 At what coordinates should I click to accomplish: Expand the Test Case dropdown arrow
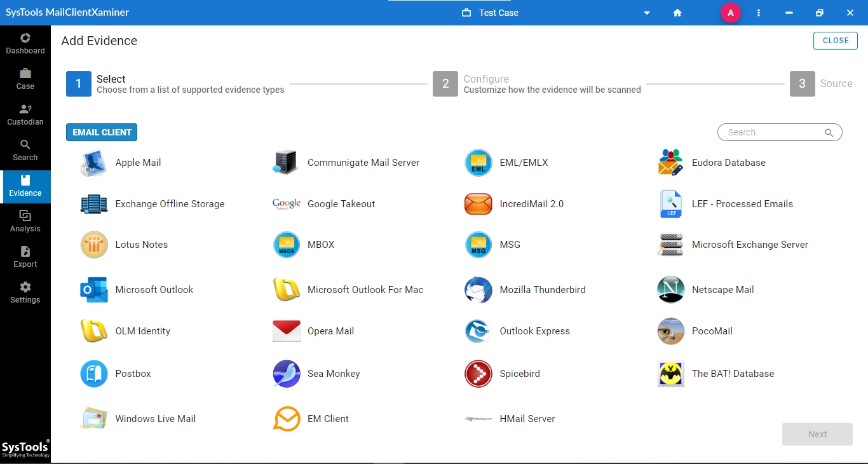click(647, 13)
